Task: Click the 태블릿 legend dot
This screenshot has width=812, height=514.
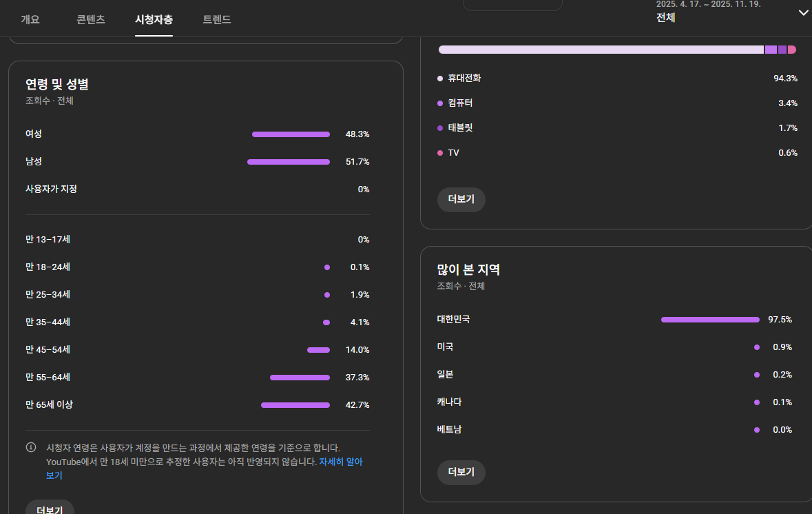Action: (x=440, y=128)
